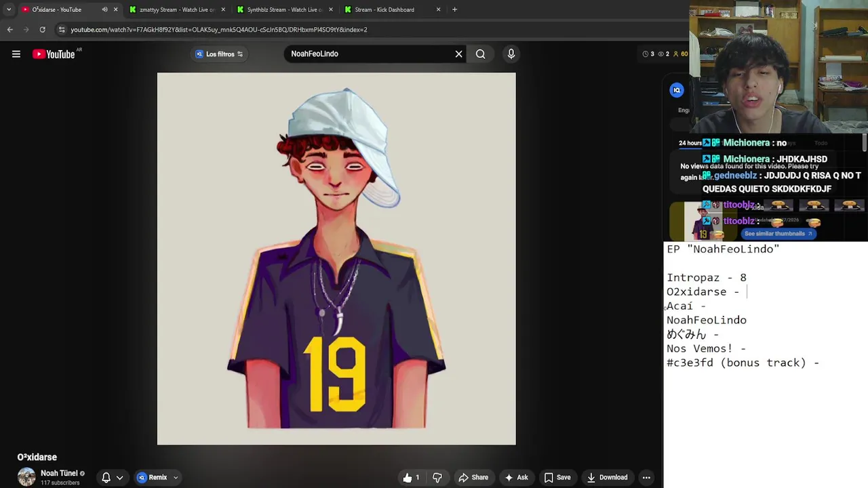Close the zmattyy Stream tab

[223, 9]
